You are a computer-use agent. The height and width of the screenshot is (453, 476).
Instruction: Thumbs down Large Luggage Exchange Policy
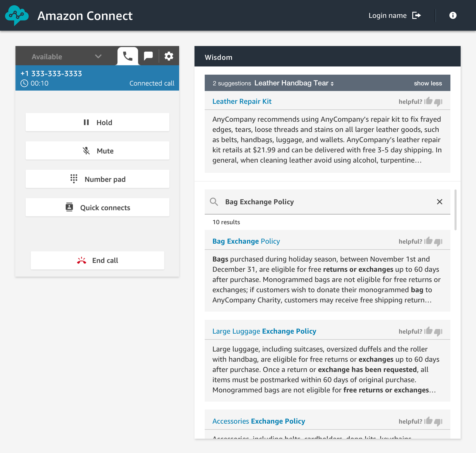[x=438, y=332]
